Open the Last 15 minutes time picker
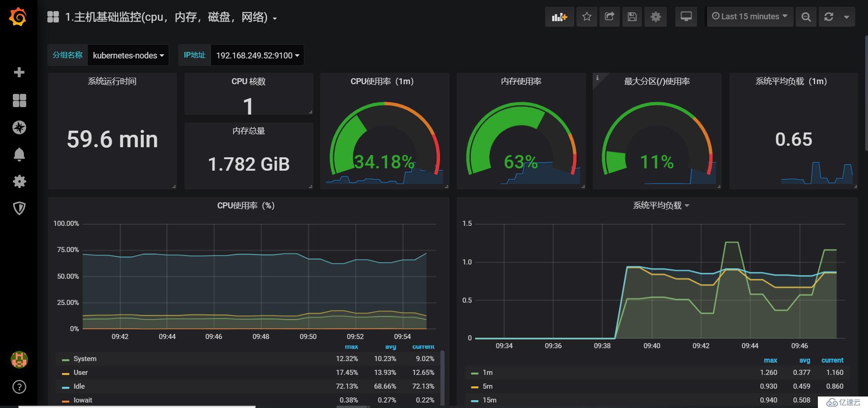The width and height of the screenshot is (868, 408). pyautogui.click(x=749, y=17)
